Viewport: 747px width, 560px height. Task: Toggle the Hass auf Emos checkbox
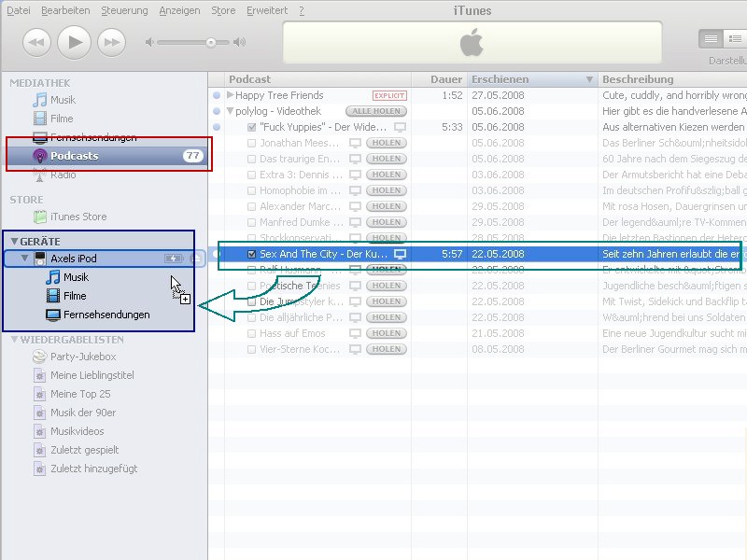[x=251, y=333]
